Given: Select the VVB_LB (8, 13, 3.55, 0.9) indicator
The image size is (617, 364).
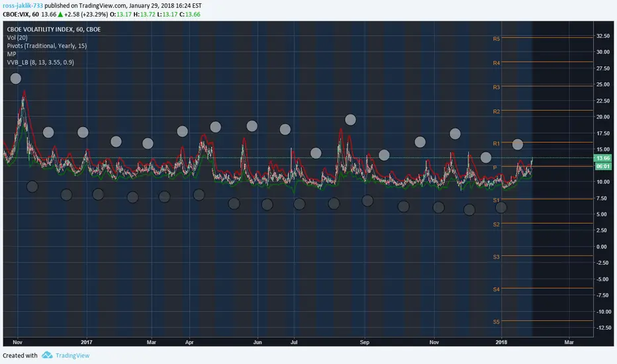Looking at the screenshot, I should (x=40, y=63).
